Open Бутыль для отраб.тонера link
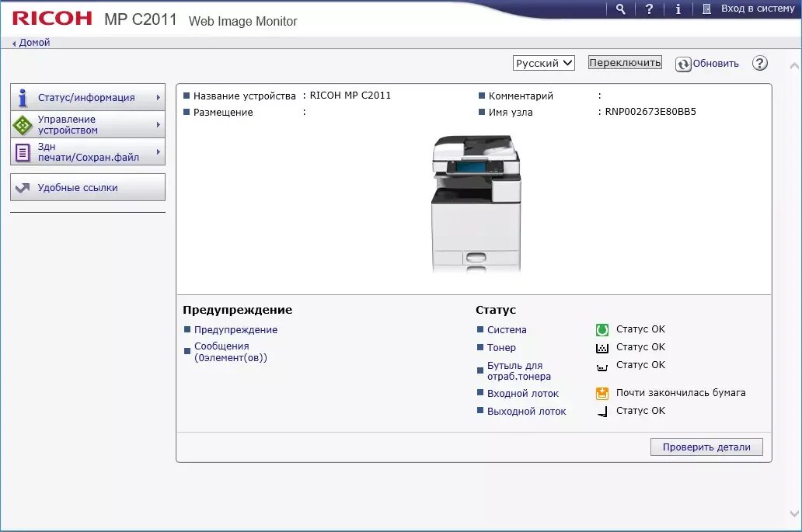The width and height of the screenshot is (802, 532). 518,370
